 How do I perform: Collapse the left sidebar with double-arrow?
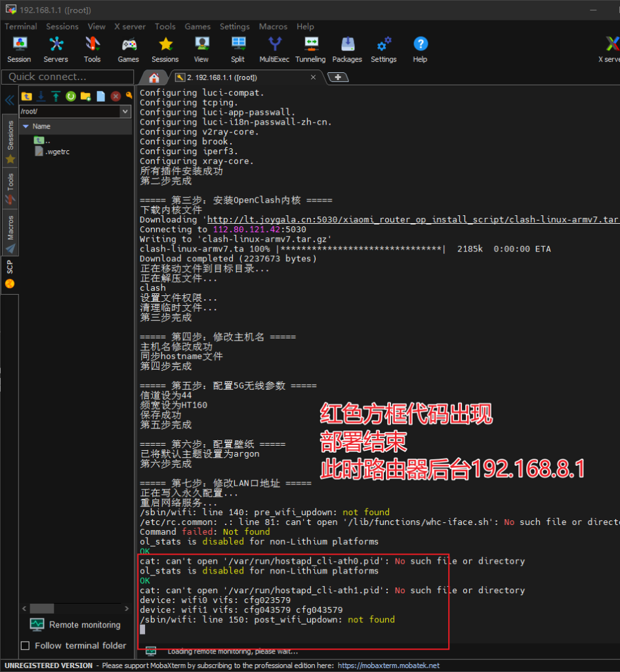[x=9, y=100]
